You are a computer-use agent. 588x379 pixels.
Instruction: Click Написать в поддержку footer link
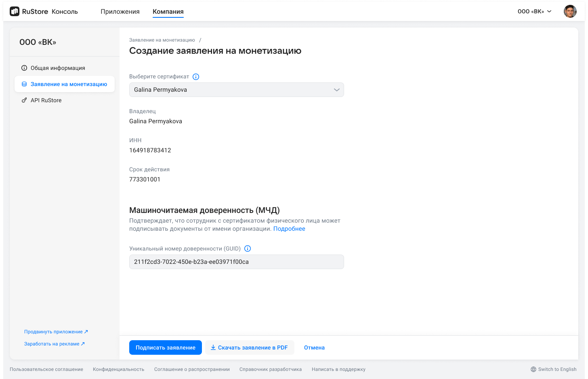tap(338, 369)
